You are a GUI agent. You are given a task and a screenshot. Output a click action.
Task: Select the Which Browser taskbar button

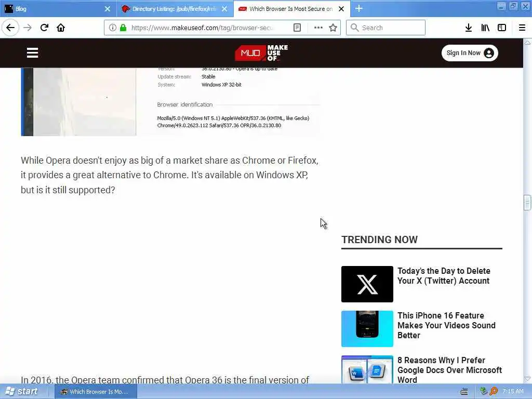(96, 392)
